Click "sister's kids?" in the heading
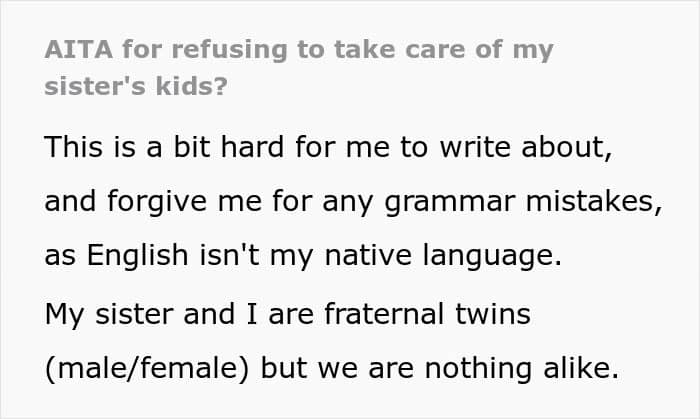 [136, 86]
